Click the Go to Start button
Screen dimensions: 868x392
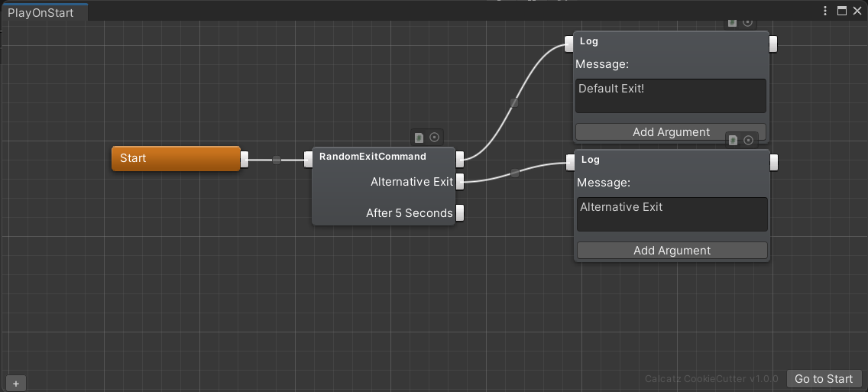tap(824, 379)
